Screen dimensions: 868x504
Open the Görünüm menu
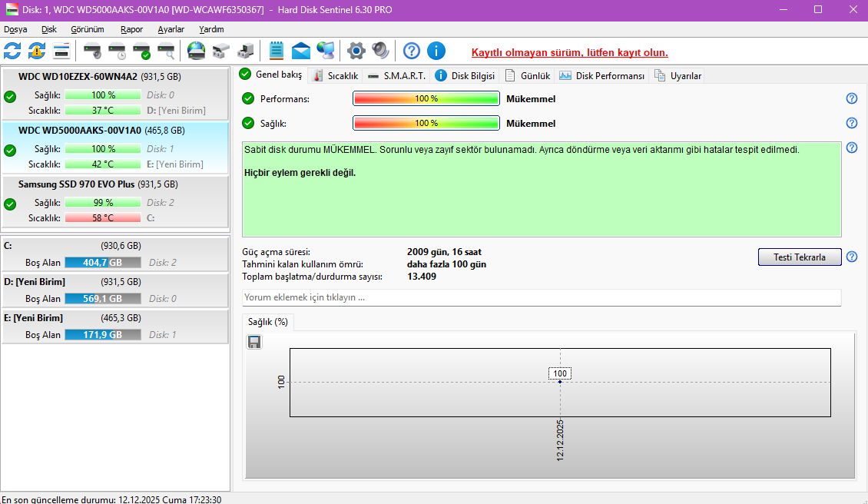click(x=88, y=29)
